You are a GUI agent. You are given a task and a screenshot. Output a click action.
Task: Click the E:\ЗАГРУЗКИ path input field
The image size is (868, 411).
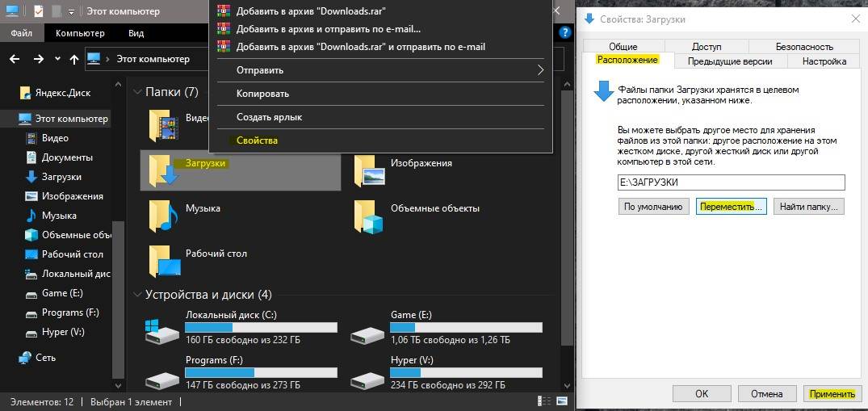pyautogui.click(x=732, y=182)
